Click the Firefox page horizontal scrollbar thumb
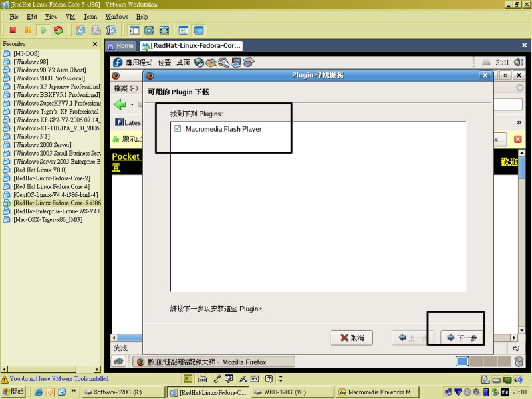Image resolution: width=532 pixels, height=399 pixels. pyautogui.click(x=130, y=338)
